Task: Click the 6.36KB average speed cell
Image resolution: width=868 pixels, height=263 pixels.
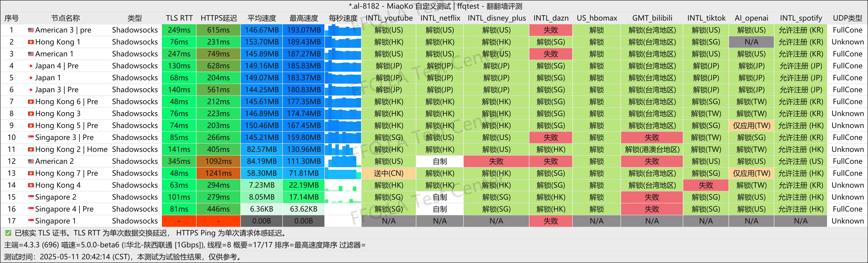Action: (x=262, y=209)
